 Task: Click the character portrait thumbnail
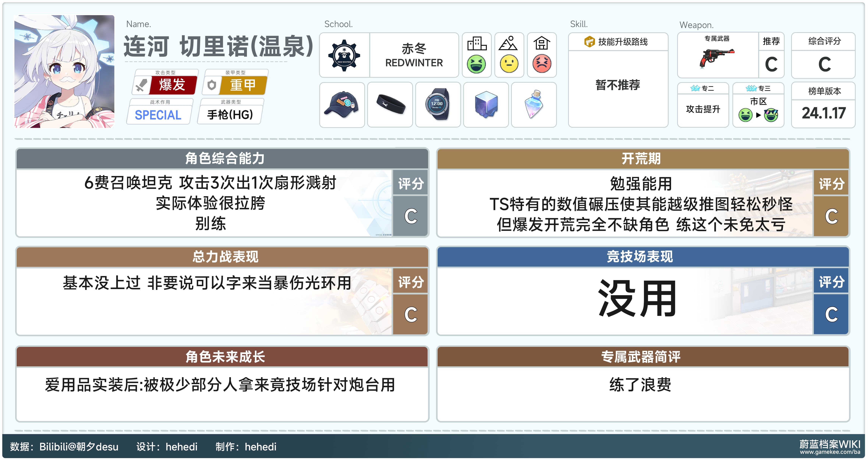point(64,71)
